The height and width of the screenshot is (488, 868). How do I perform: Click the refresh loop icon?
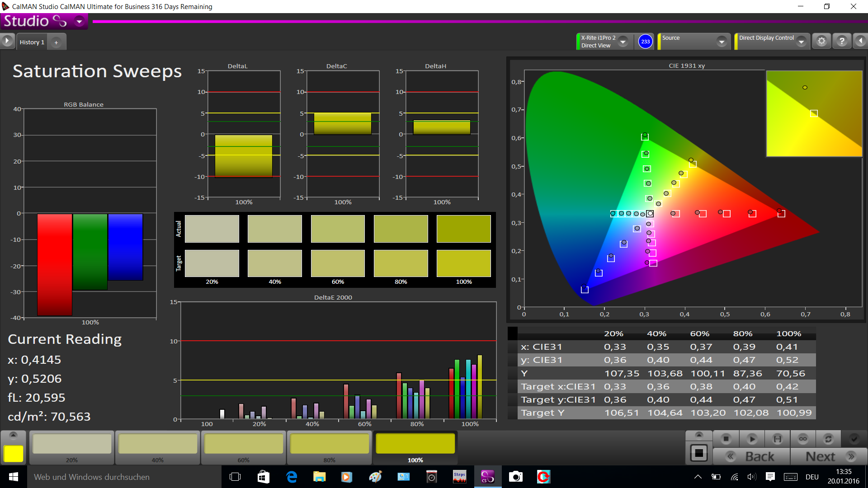click(x=828, y=439)
